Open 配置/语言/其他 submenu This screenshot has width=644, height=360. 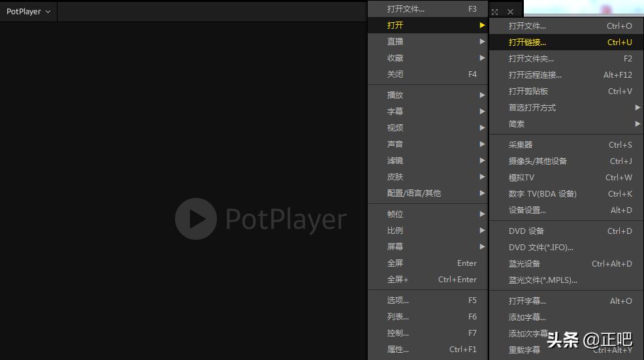(428, 193)
